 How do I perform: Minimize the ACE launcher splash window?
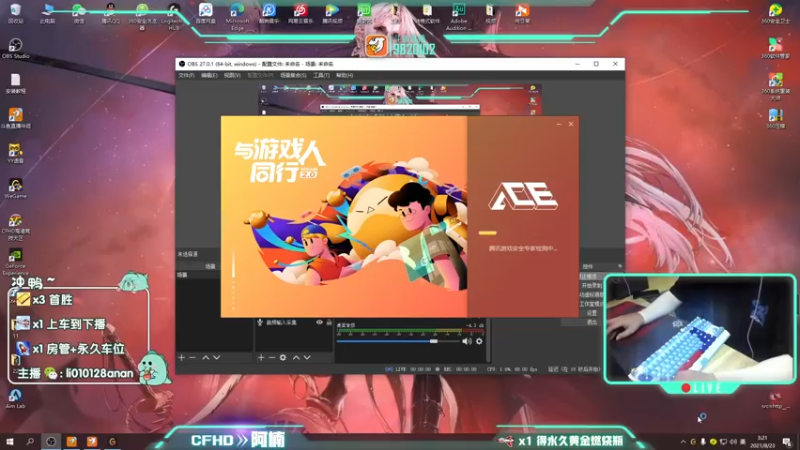coord(559,124)
